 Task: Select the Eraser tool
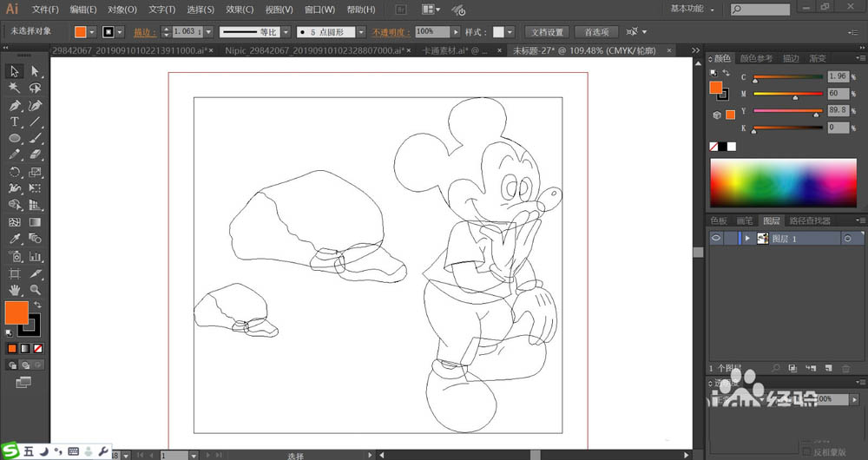(x=35, y=155)
